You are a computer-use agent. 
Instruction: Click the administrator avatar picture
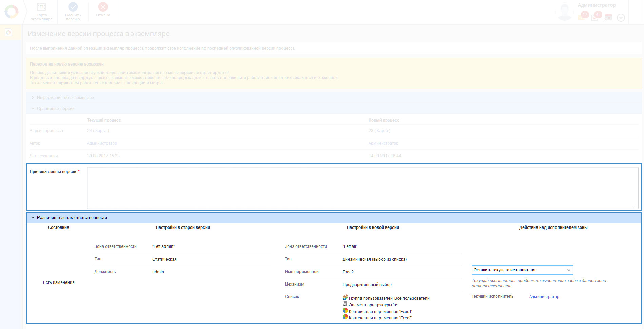pos(565,12)
